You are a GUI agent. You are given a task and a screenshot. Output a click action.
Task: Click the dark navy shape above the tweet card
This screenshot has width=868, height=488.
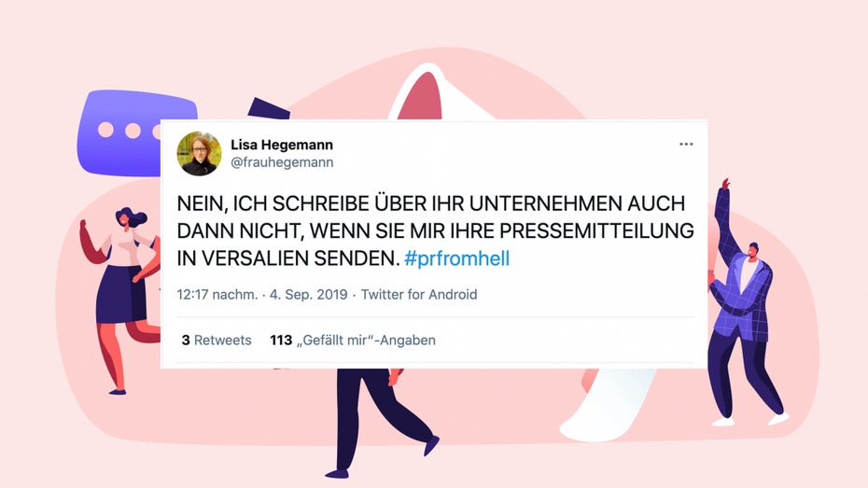click(x=269, y=108)
